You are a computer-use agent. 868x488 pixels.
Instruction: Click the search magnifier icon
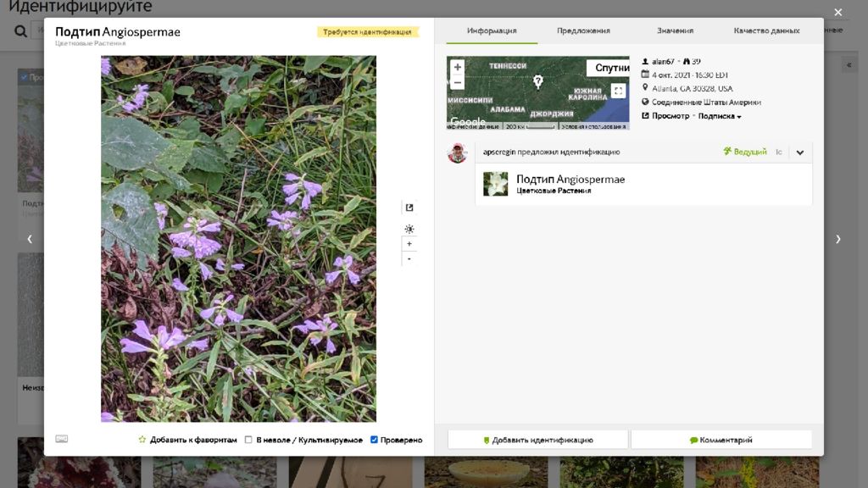pyautogui.click(x=20, y=31)
